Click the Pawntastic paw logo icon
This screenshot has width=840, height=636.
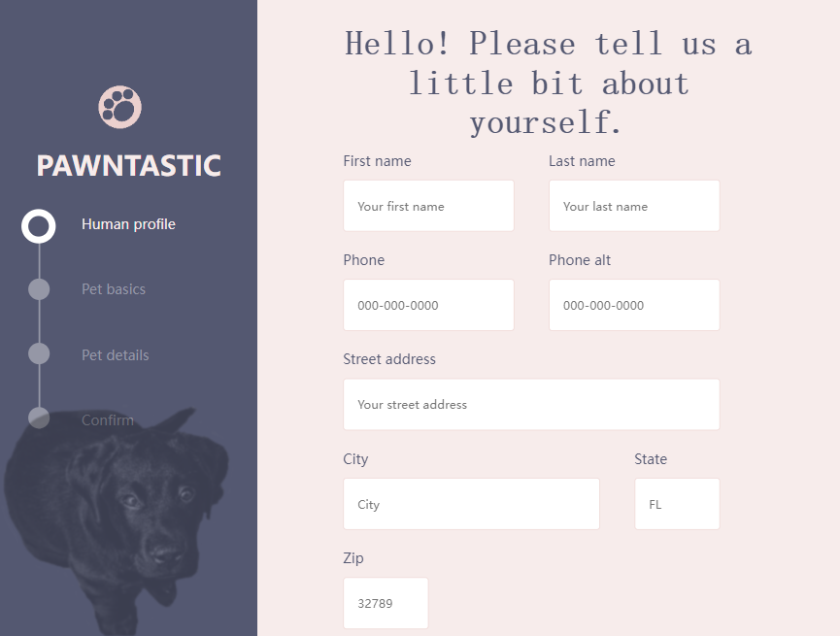pos(120,107)
